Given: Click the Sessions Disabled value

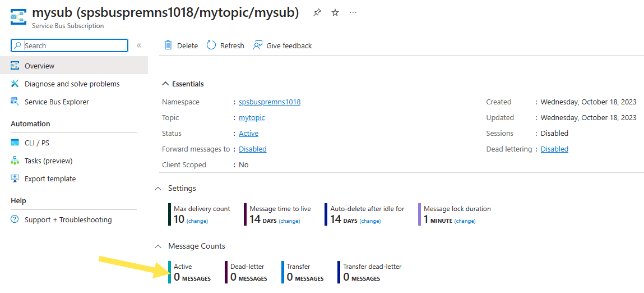Looking at the screenshot, I should (554, 134).
